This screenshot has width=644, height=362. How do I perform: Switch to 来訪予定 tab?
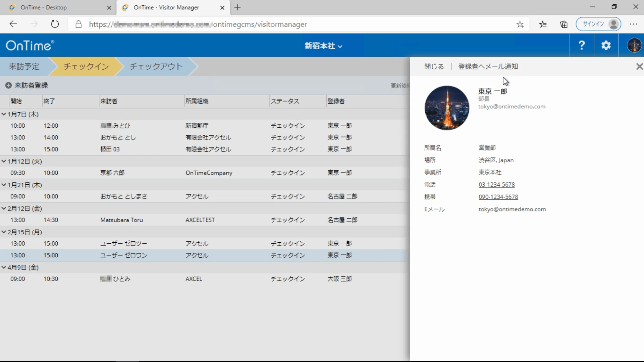[x=24, y=66]
